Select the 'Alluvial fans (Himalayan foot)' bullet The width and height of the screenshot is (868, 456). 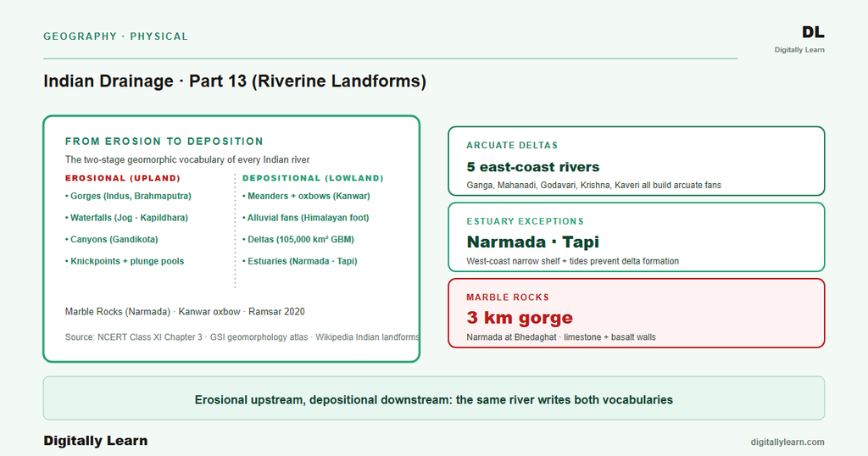(x=305, y=218)
